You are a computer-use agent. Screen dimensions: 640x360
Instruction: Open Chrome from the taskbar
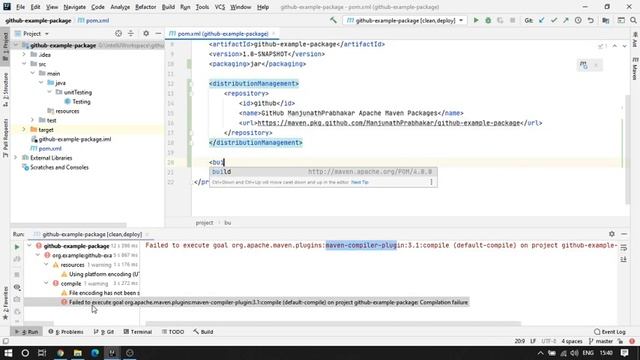pyautogui.click(x=60, y=353)
